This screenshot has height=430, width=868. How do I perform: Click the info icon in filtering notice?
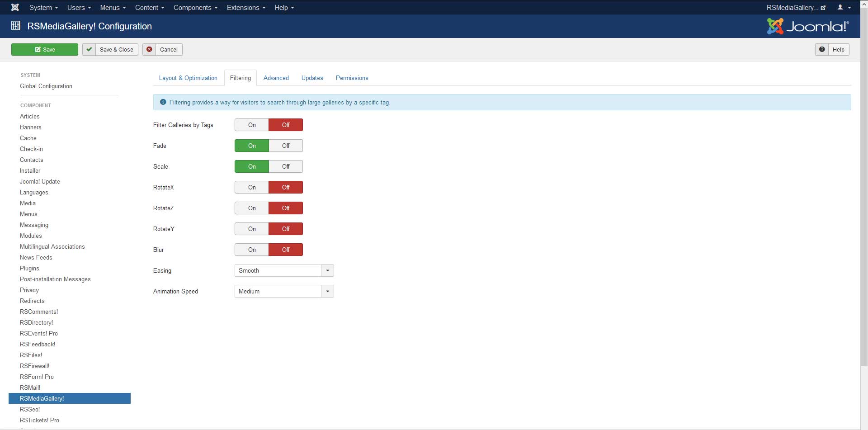[163, 102]
